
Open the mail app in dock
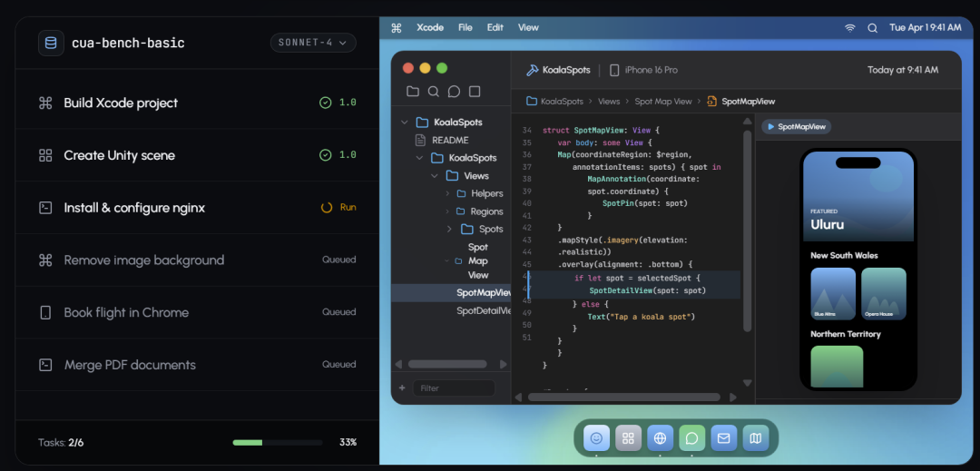coord(724,438)
